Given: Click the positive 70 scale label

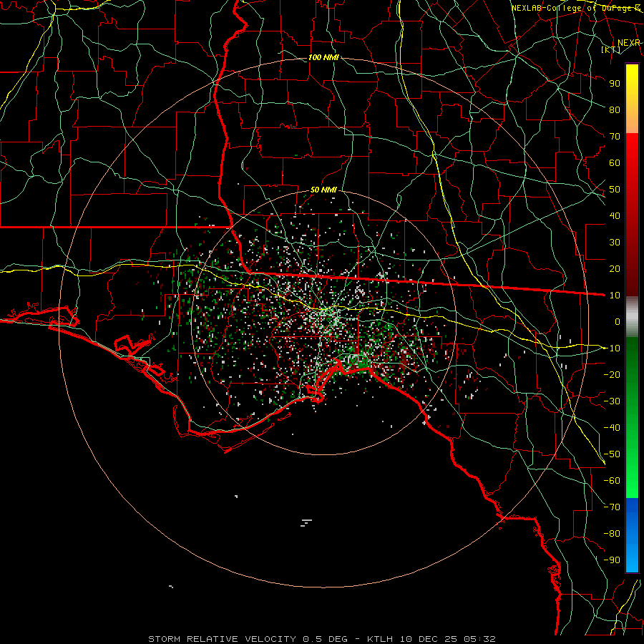Looking at the screenshot, I should pyautogui.click(x=615, y=137).
